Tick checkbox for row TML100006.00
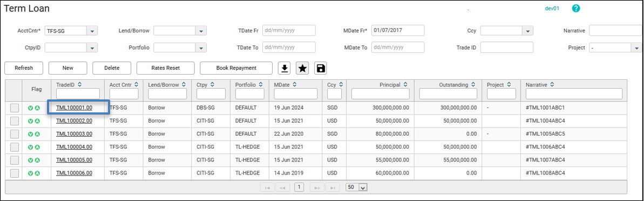 pyautogui.click(x=15, y=173)
